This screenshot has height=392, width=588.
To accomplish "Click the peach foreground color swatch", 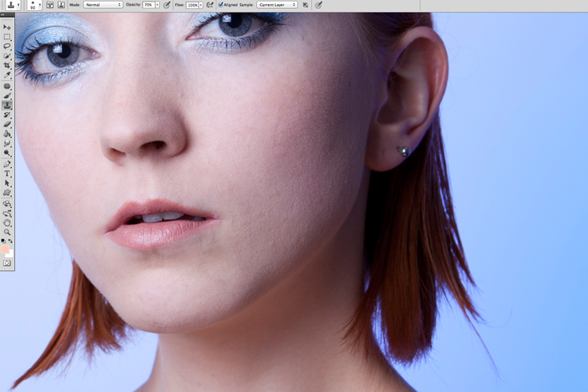I will pos(5,249).
